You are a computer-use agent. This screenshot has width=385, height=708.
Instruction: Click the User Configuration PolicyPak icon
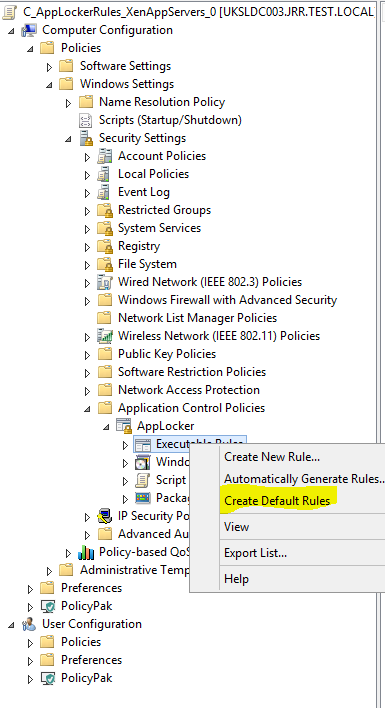click(x=48, y=678)
